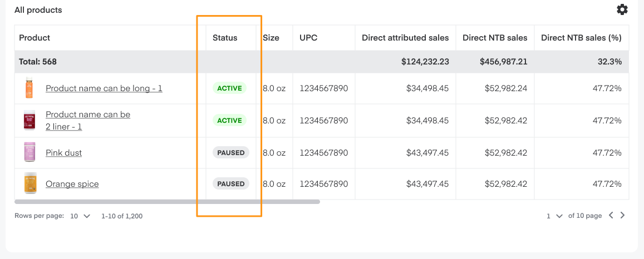Viewport: 644px width, 259px height.
Task: Open the Orange spice product link
Action: [72, 184]
